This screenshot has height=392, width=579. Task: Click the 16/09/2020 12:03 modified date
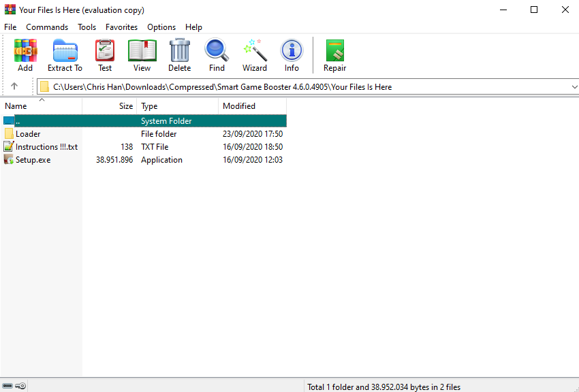[x=253, y=160]
